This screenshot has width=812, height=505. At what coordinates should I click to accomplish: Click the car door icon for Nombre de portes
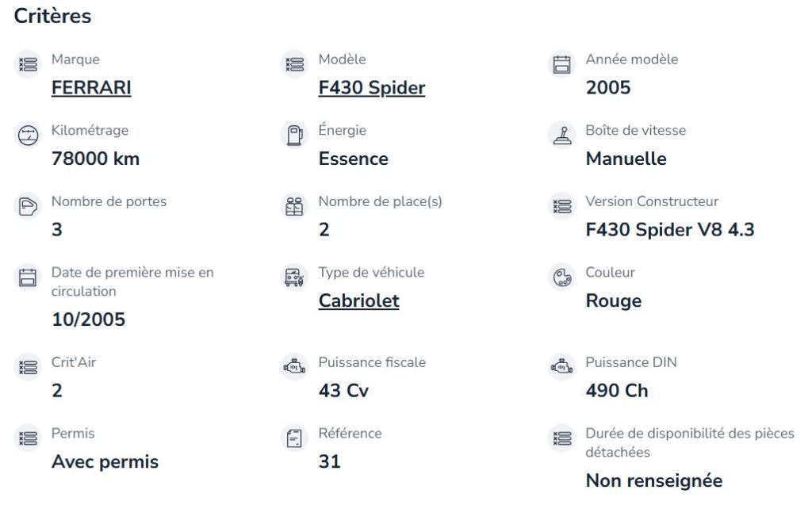(x=28, y=207)
